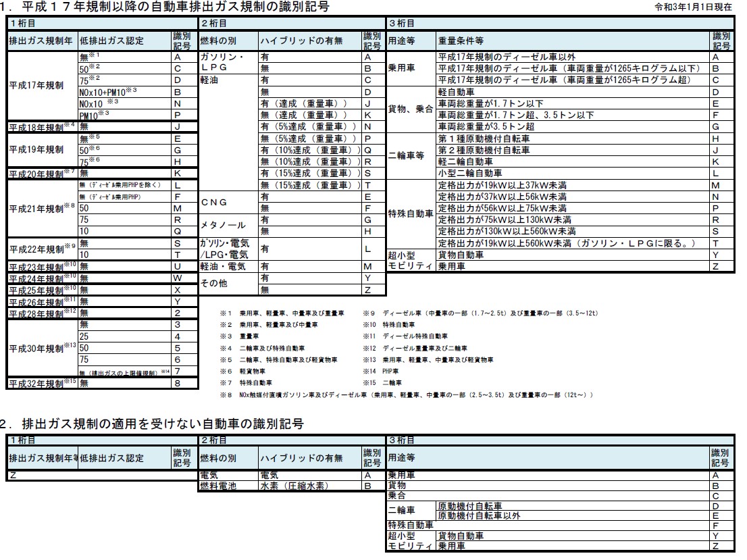
Task: Select the '平成28年規制' row label
Action: [43, 313]
